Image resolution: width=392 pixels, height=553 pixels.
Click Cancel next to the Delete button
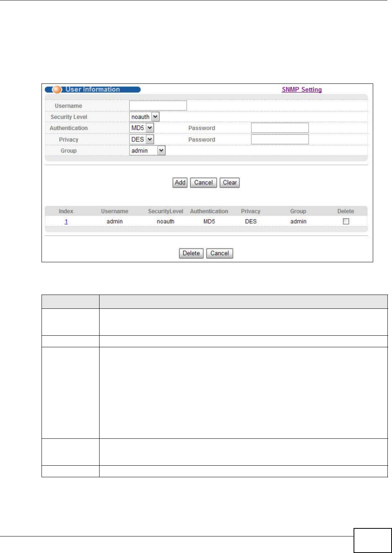219,253
